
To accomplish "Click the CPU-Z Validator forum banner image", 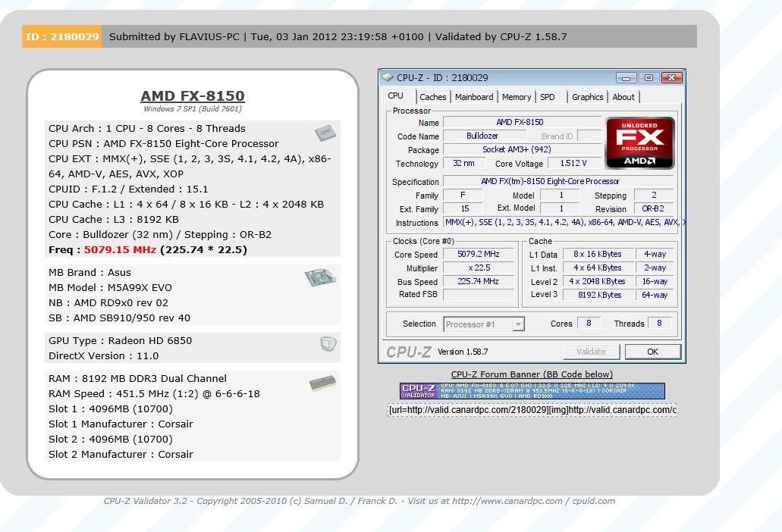I will click(x=532, y=390).
